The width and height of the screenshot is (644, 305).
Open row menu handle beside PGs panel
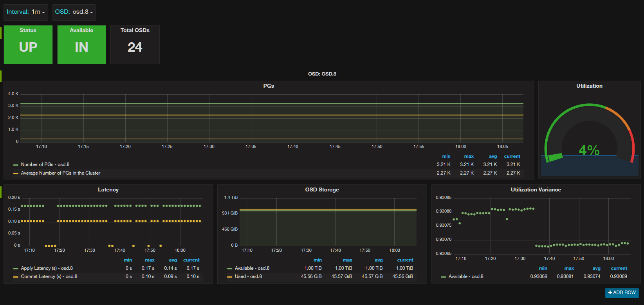pos(1,76)
